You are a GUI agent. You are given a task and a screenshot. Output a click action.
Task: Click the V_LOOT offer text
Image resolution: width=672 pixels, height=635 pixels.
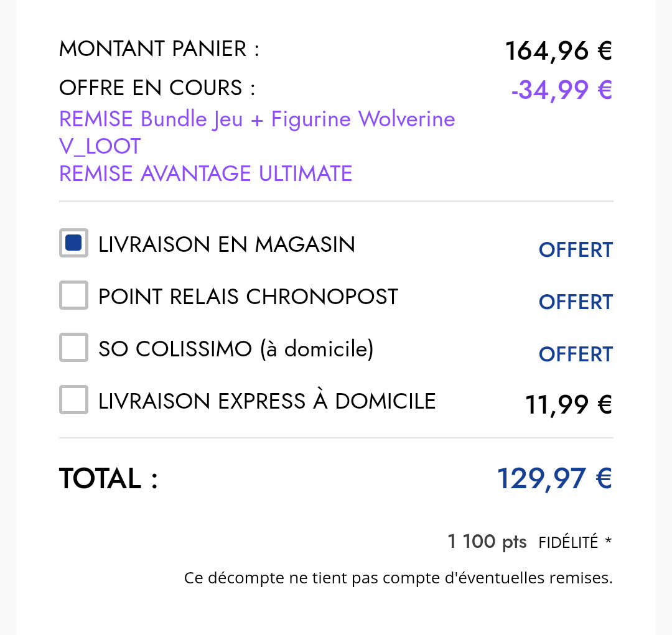[x=100, y=147]
